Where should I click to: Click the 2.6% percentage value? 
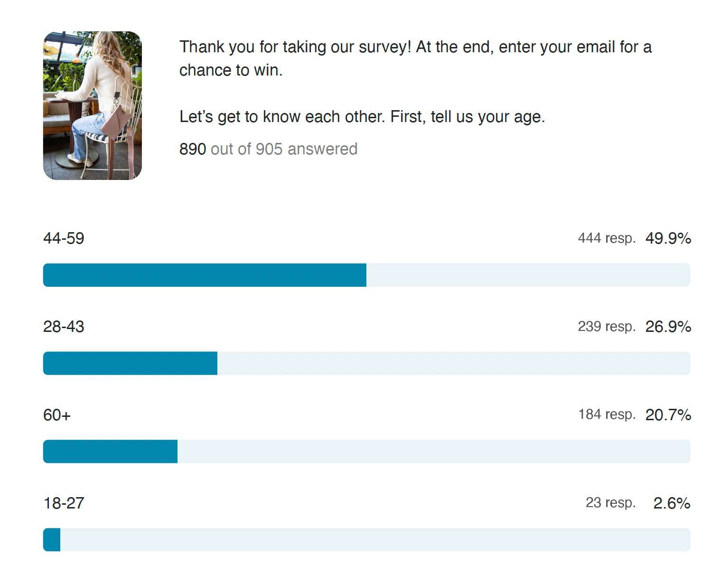pos(672,503)
